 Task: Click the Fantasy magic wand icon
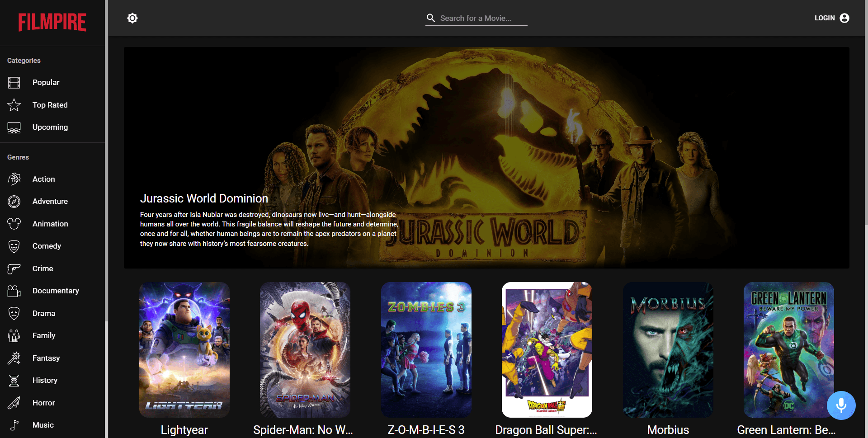[14, 358]
